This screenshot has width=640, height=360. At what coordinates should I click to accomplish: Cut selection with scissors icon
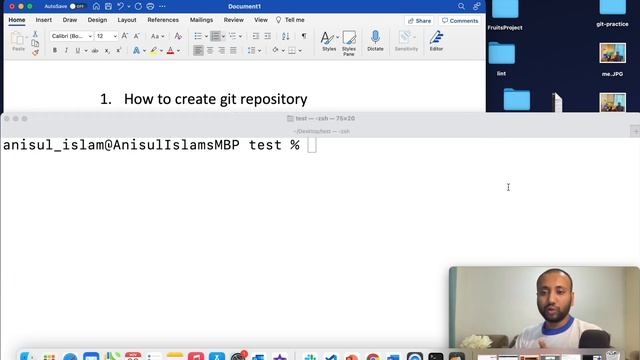click(x=35, y=34)
